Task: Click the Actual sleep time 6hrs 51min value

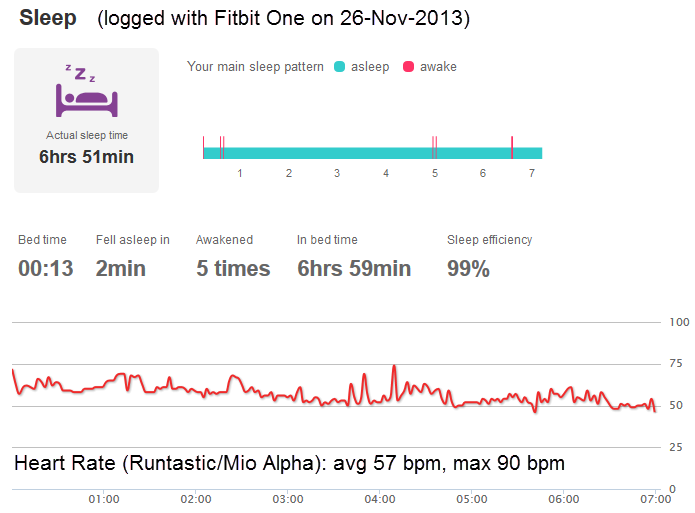Action: click(86, 157)
